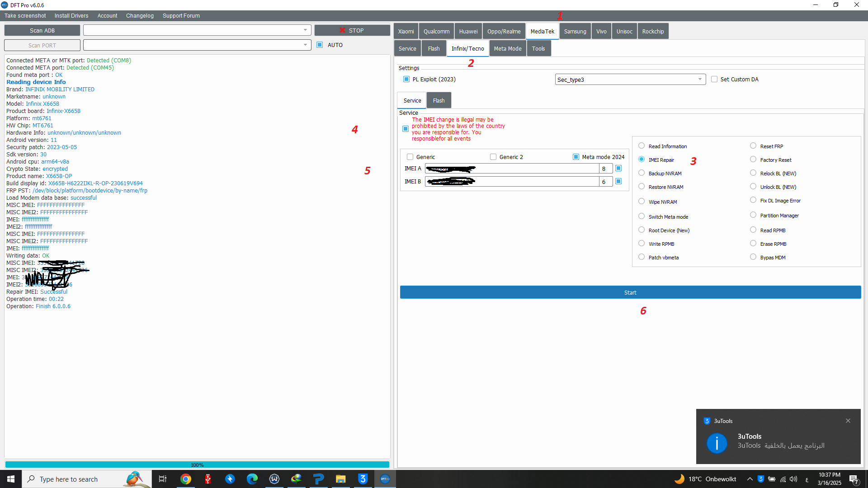This screenshot has width=868, height=488.
Task: Switch to the Qualcomm tab
Action: pyautogui.click(x=436, y=31)
